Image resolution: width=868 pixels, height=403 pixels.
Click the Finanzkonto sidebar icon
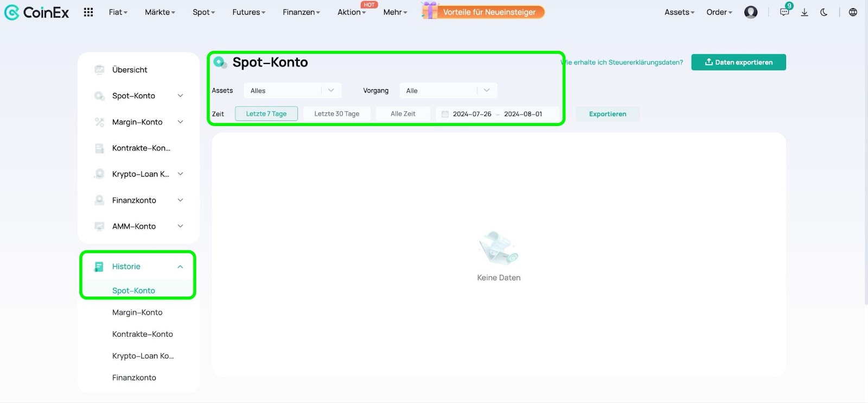tap(99, 200)
